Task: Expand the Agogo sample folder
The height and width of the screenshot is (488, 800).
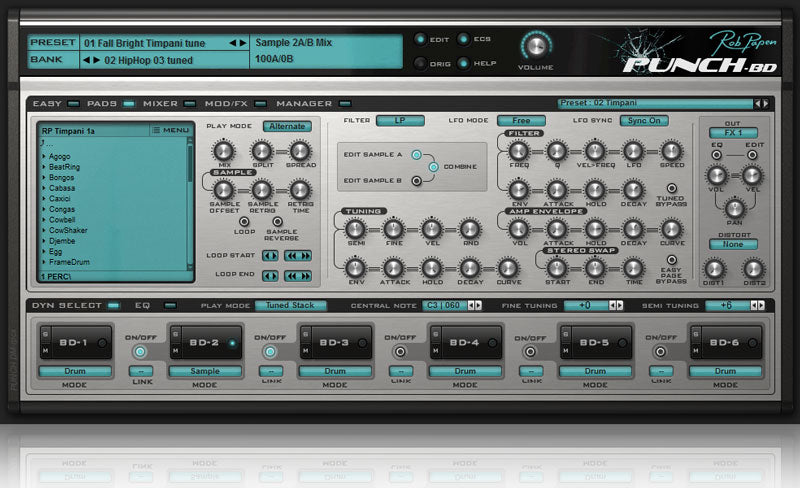Action: [44, 157]
